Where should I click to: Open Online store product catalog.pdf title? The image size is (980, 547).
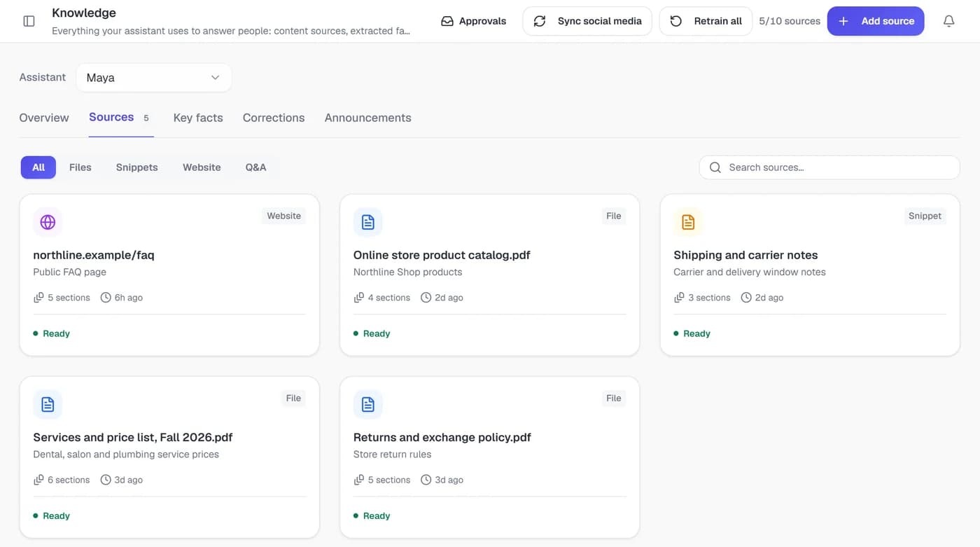click(442, 255)
